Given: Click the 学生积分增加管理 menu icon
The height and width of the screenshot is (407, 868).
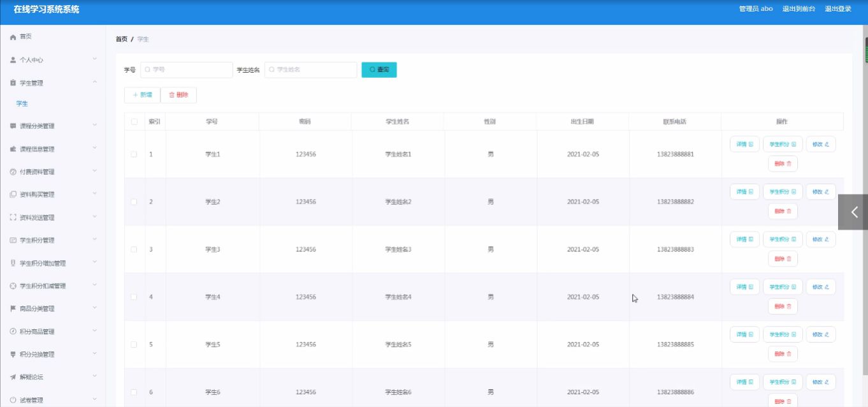Looking at the screenshot, I should (x=13, y=263).
